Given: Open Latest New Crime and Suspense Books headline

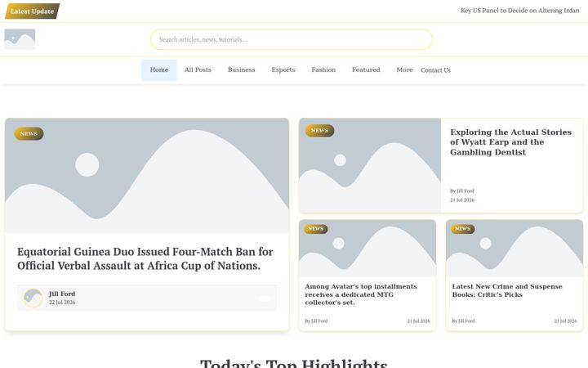Looking at the screenshot, I should tap(507, 290).
